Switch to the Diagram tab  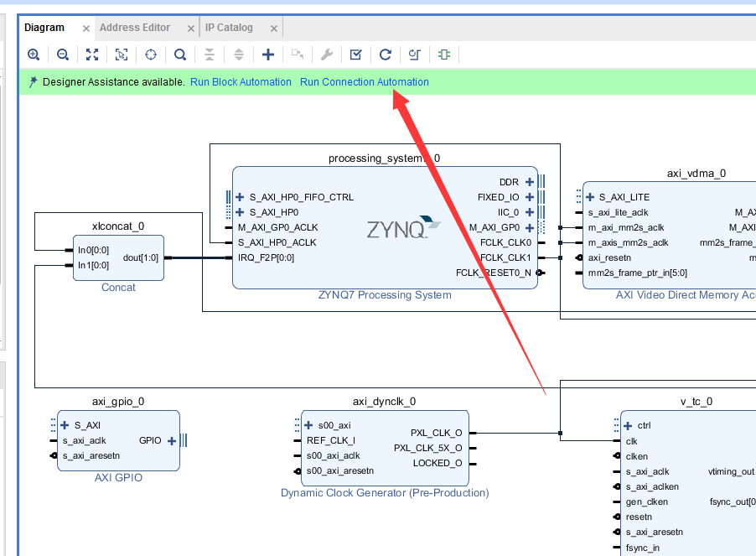pos(44,28)
